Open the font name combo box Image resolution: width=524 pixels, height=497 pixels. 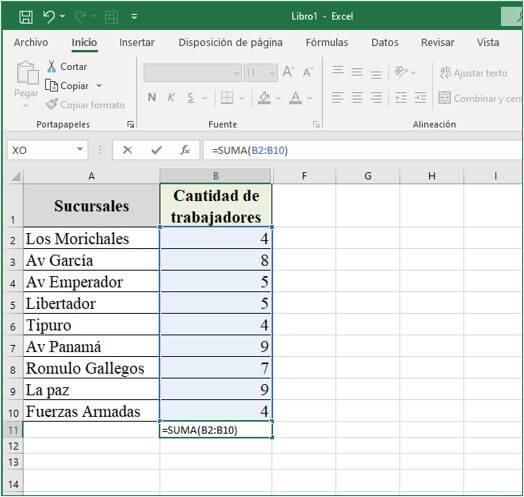[192, 73]
